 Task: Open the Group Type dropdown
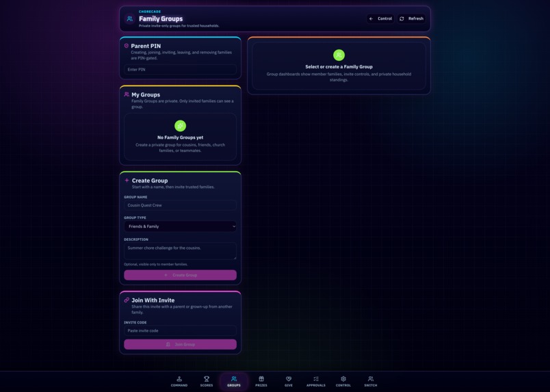point(180,226)
